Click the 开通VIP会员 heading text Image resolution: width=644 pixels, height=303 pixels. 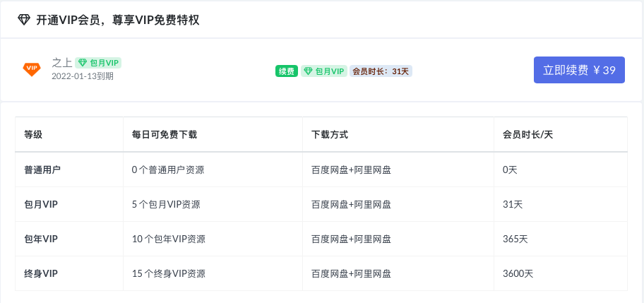pos(67,20)
